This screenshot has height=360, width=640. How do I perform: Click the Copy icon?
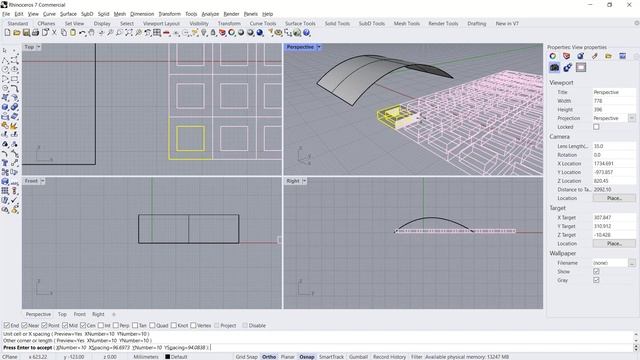point(64,33)
